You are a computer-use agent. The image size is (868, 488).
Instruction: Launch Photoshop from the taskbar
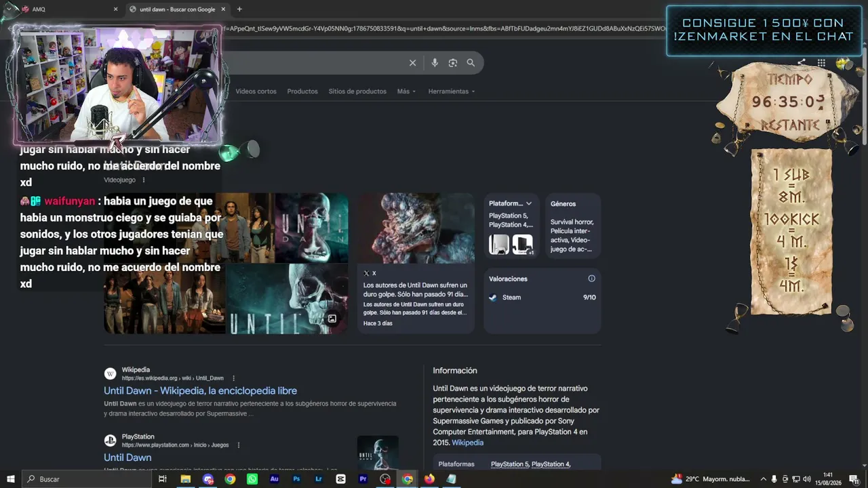click(x=296, y=479)
